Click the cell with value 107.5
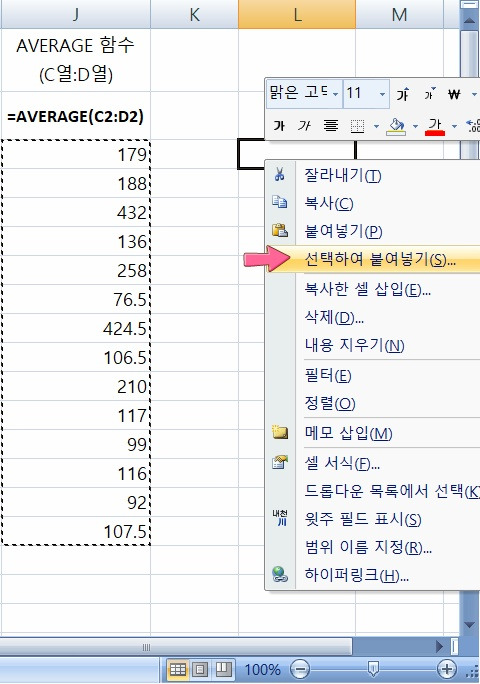480x684 pixels. (76, 531)
